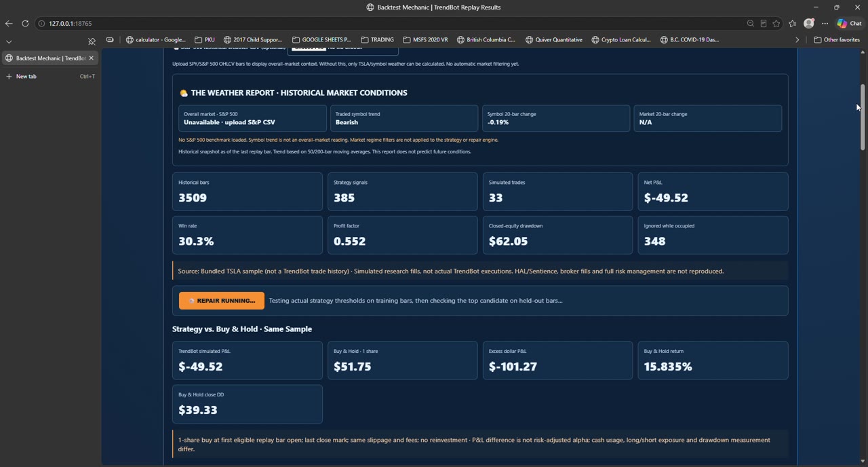Select the Excess dollar P&L $-101.27 value

(x=513, y=367)
